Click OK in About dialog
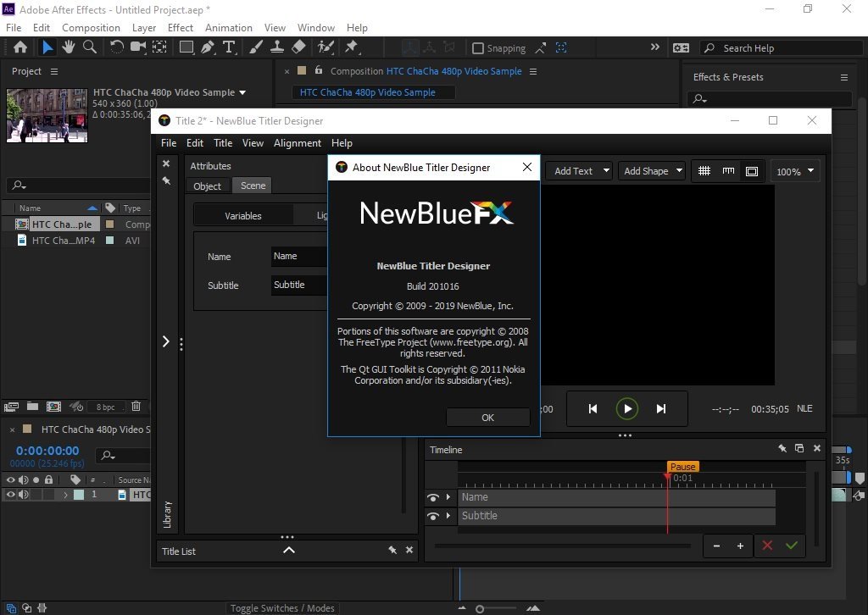Screen dimensions: 868x615 click(x=487, y=418)
